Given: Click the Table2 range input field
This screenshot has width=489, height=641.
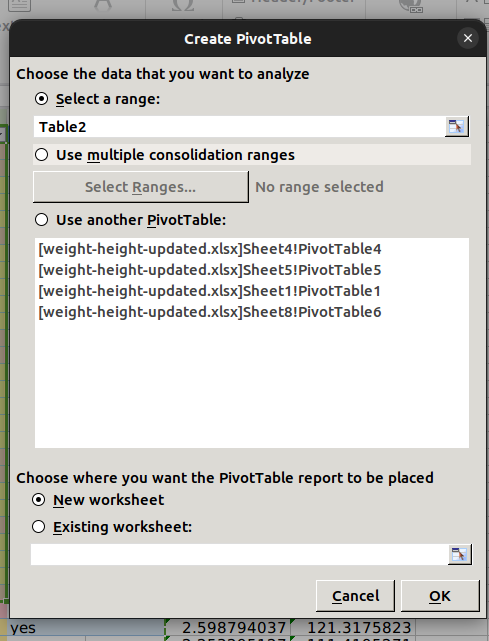Looking at the screenshot, I should pos(240,127).
